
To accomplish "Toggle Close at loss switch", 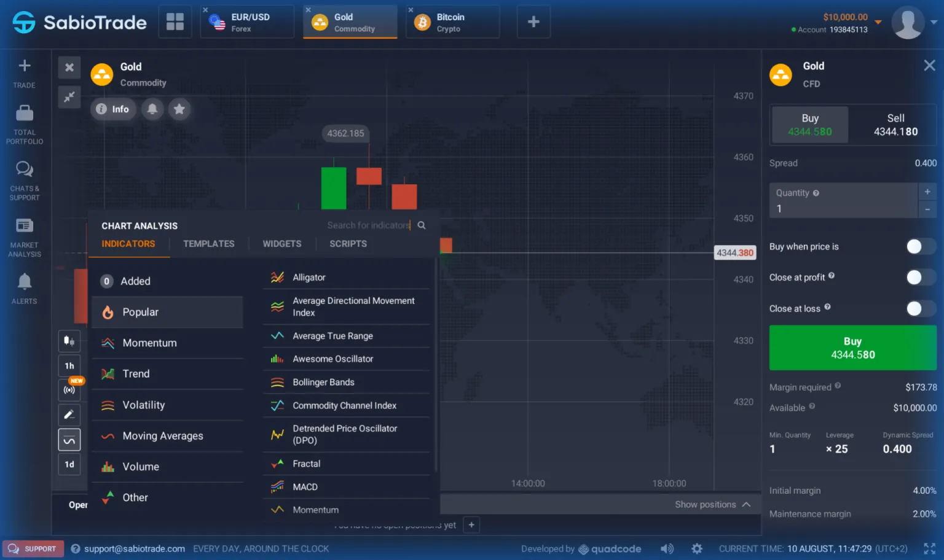I will pyautogui.click(x=920, y=308).
